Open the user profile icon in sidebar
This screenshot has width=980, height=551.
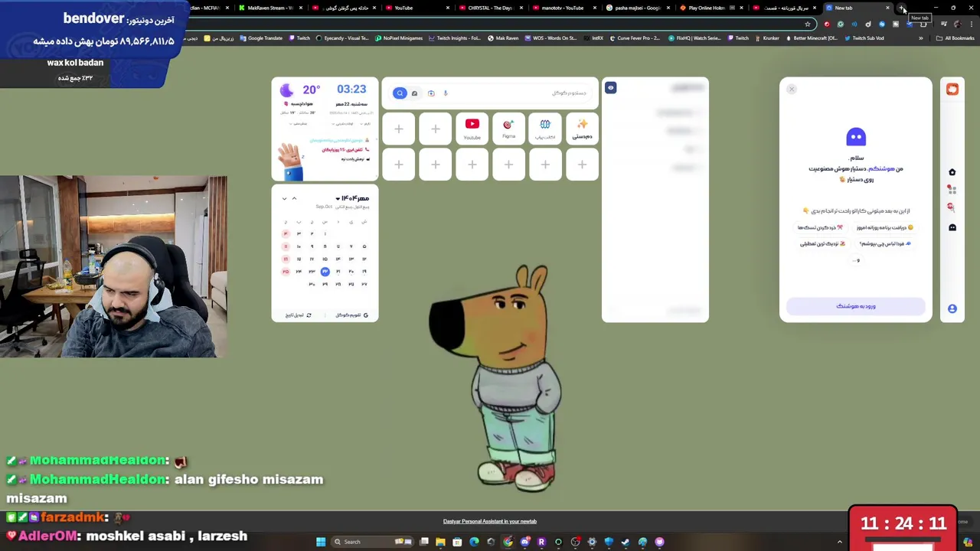pyautogui.click(x=952, y=308)
